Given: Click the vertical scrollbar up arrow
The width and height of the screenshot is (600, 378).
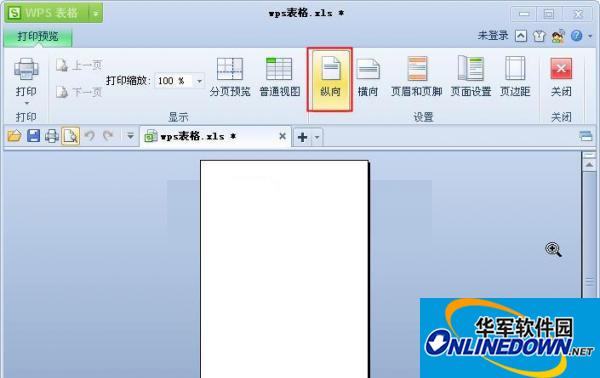Looking at the screenshot, I should [x=589, y=165].
